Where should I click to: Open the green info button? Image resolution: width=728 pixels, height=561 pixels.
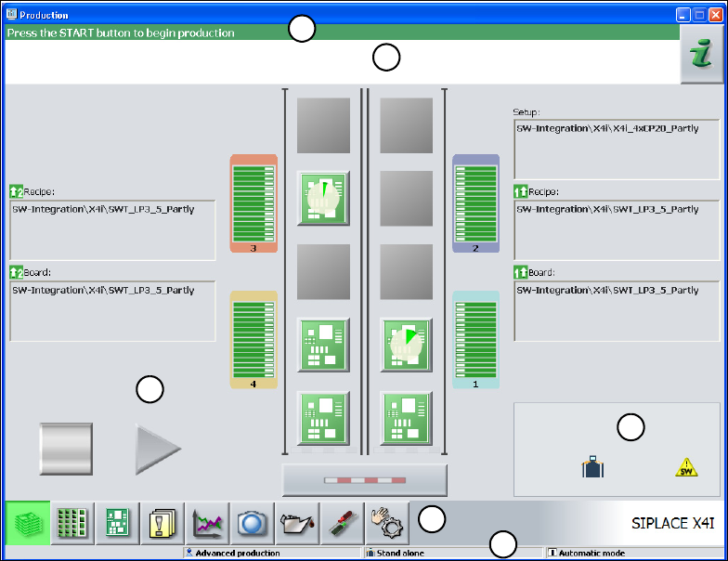tap(701, 54)
